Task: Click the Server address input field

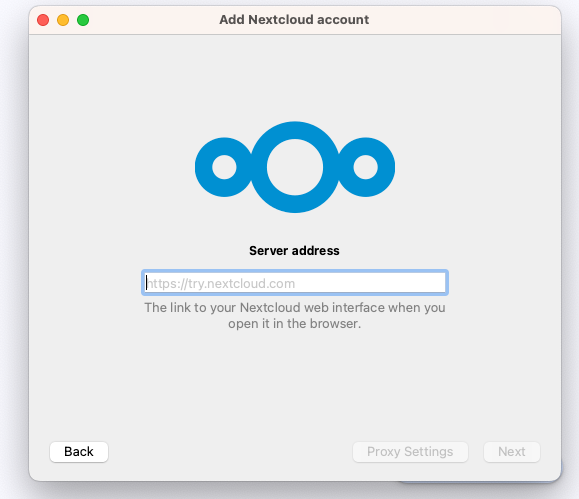Action: coord(295,283)
